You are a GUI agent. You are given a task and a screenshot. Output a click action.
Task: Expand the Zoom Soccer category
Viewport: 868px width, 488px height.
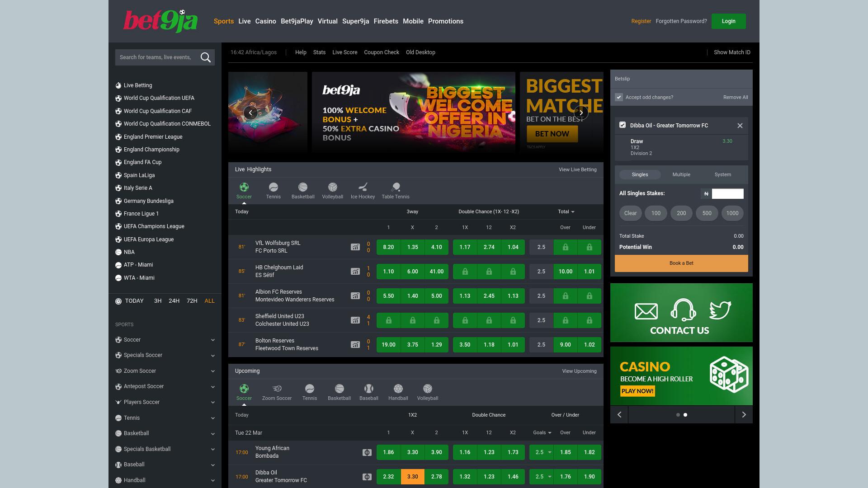pyautogui.click(x=165, y=371)
